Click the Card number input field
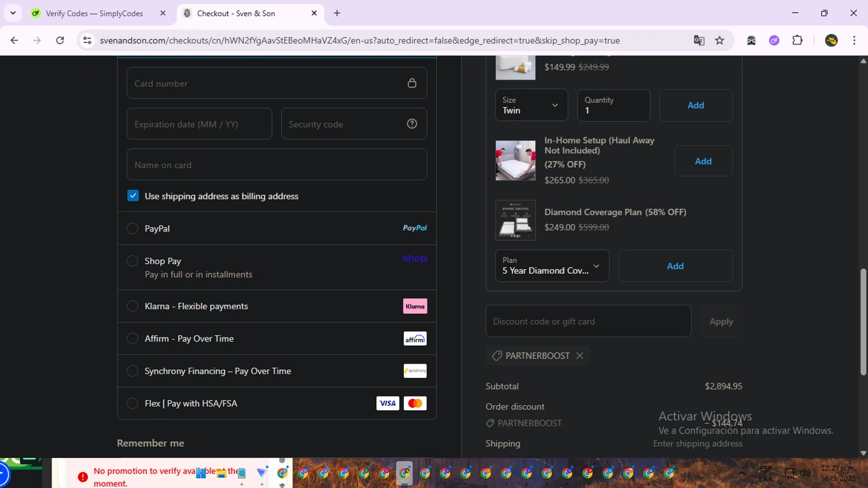This screenshot has height=488, width=868. [277, 83]
